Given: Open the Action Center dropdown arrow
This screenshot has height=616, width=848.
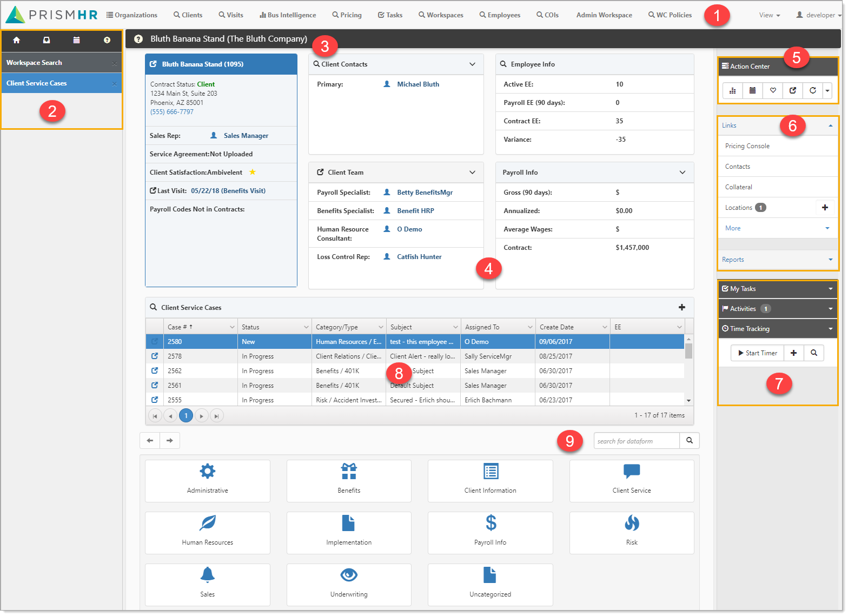Looking at the screenshot, I should tap(827, 90).
